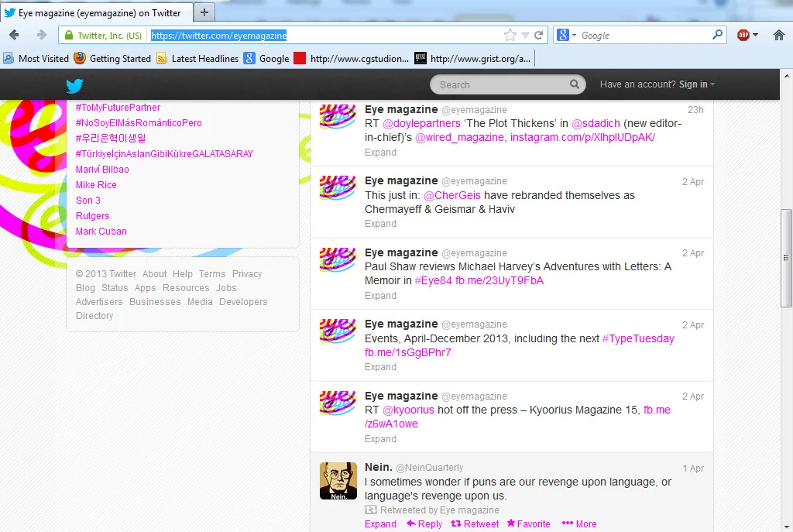Click the page vertical scrollbar thumb

(x=786, y=257)
